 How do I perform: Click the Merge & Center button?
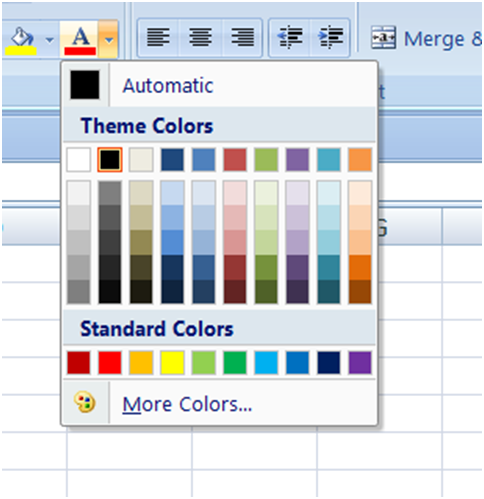(x=426, y=39)
